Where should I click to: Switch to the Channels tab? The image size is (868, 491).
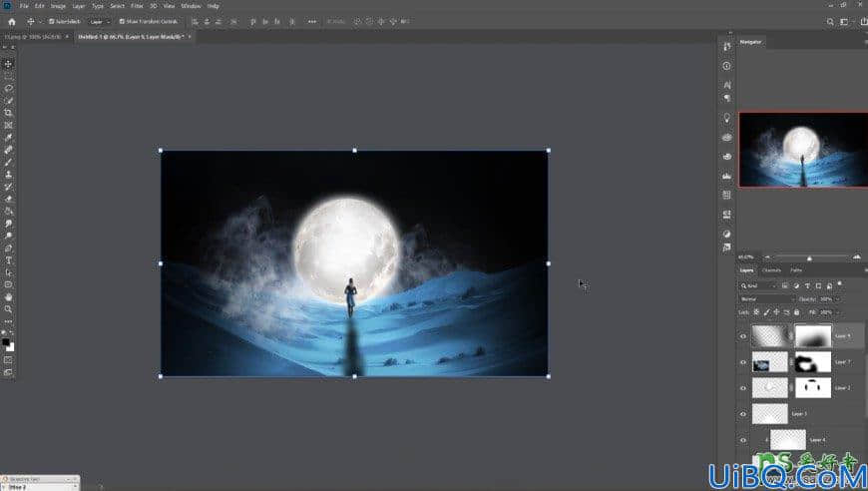[771, 270]
